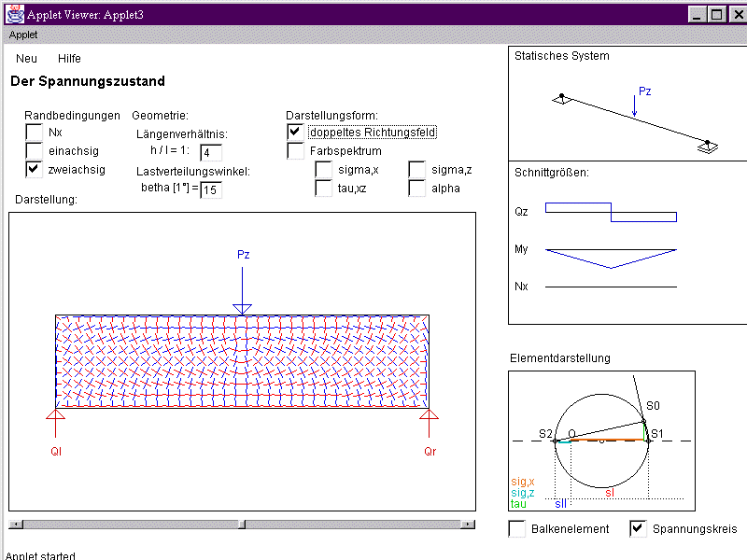
Task: Check the Balkenelement checkbox
Action: click(517, 529)
